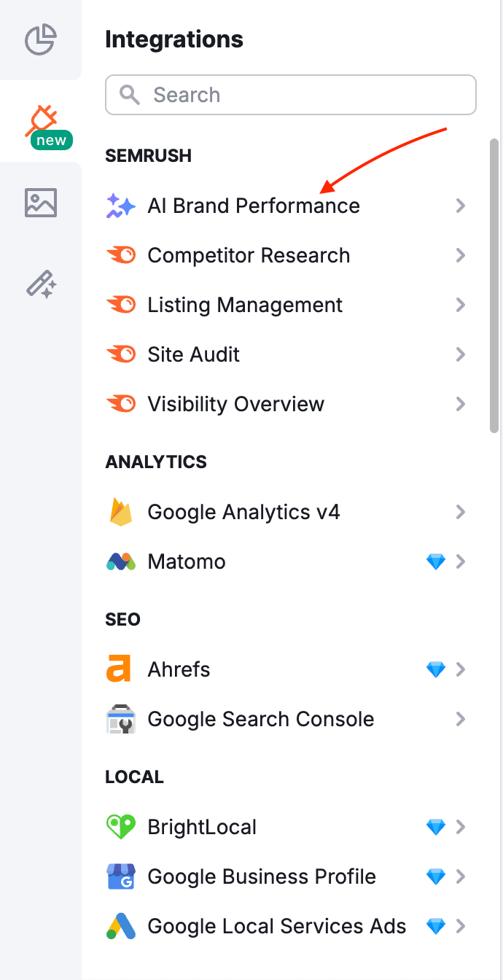Expand the Google Search Console entry
The image size is (503, 980).
tap(461, 719)
